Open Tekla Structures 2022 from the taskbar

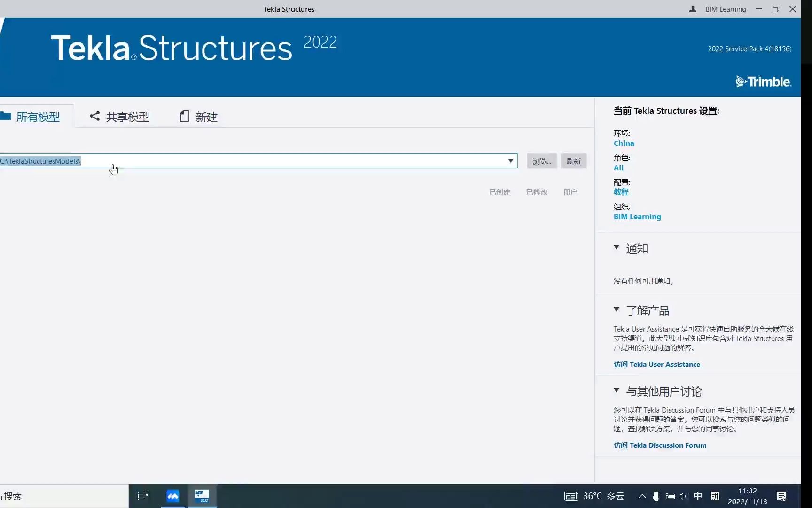(x=202, y=496)
